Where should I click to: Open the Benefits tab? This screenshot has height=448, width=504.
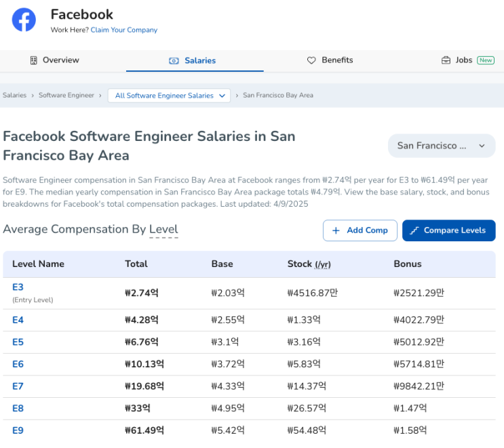(330, 60)
